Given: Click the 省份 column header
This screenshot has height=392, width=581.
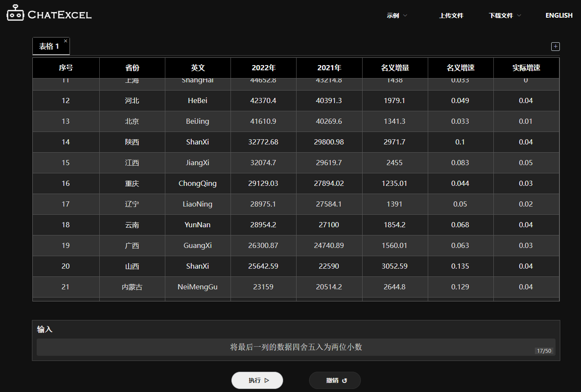Looking at the screenshot, I should [132, 68].
